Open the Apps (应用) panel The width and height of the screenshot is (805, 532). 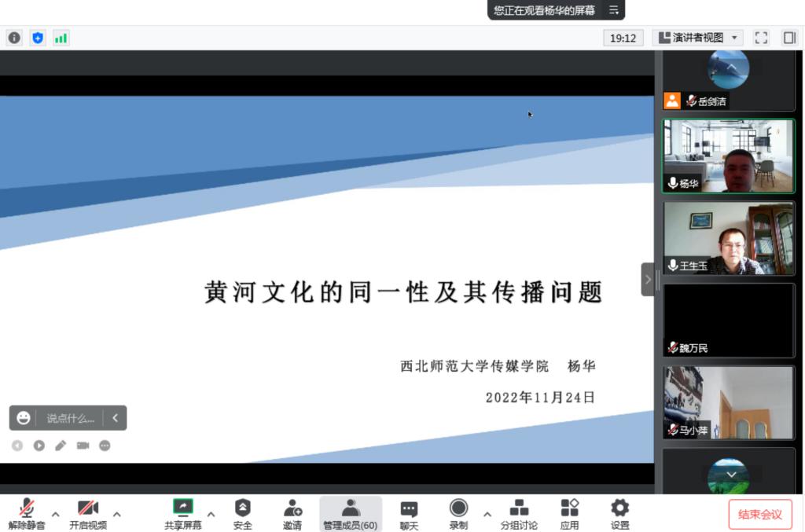click(570, 514)
